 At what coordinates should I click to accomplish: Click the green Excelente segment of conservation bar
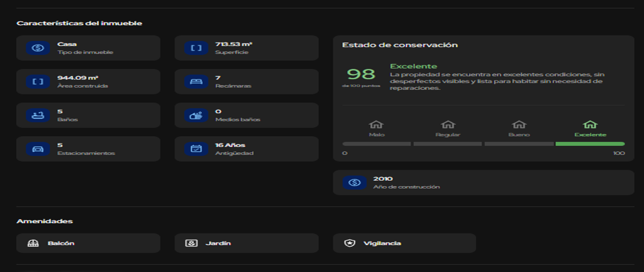point(590,144)
